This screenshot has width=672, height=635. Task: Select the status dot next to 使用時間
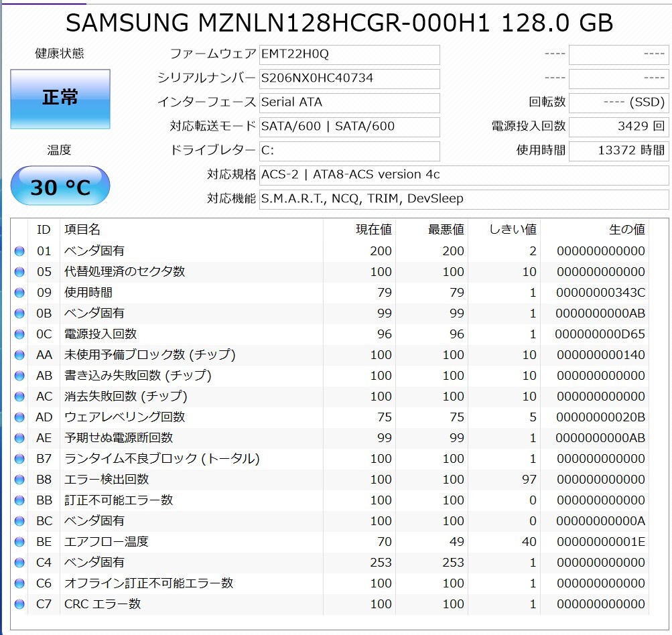[19, 293]
